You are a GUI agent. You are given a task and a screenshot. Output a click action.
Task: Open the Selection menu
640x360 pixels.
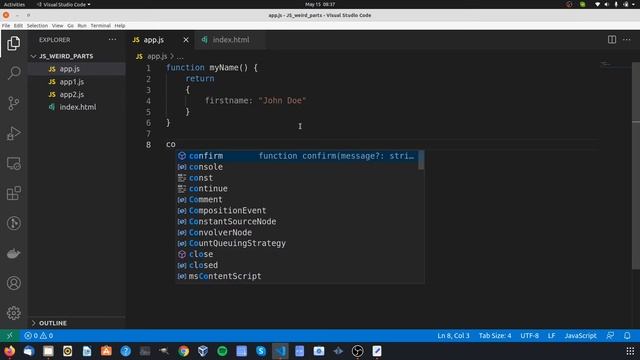[37, 25]
